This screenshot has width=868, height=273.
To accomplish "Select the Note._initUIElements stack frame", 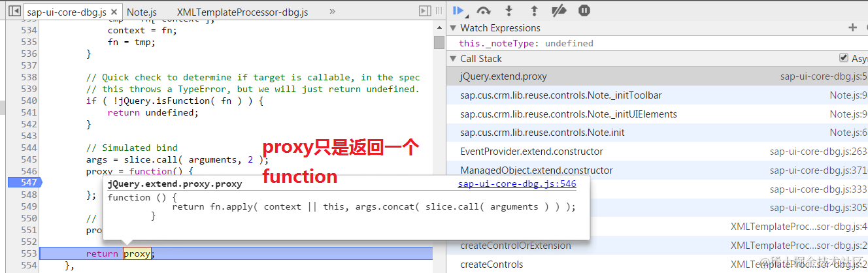I will coord(657,114).
